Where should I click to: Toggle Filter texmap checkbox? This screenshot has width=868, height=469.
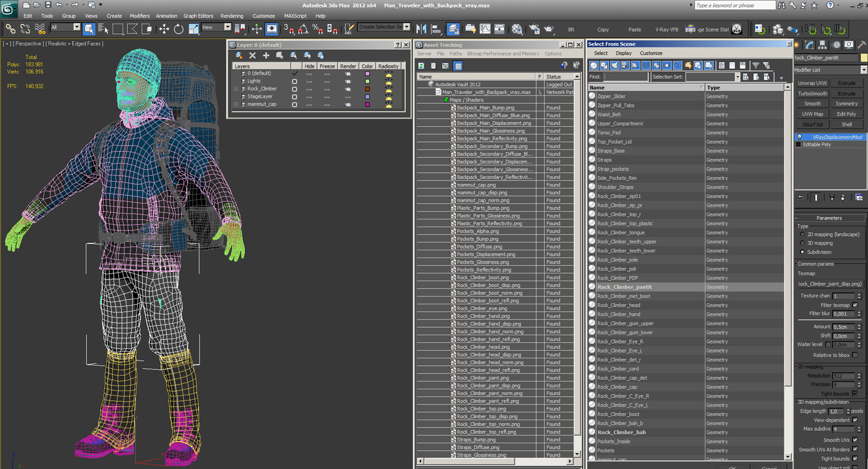855,305
